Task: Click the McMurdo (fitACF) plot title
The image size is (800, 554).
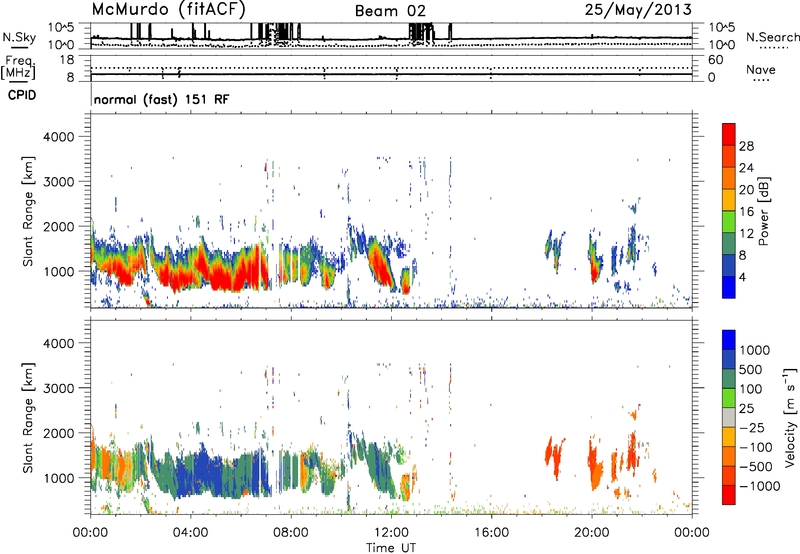Action: point(169,9)
